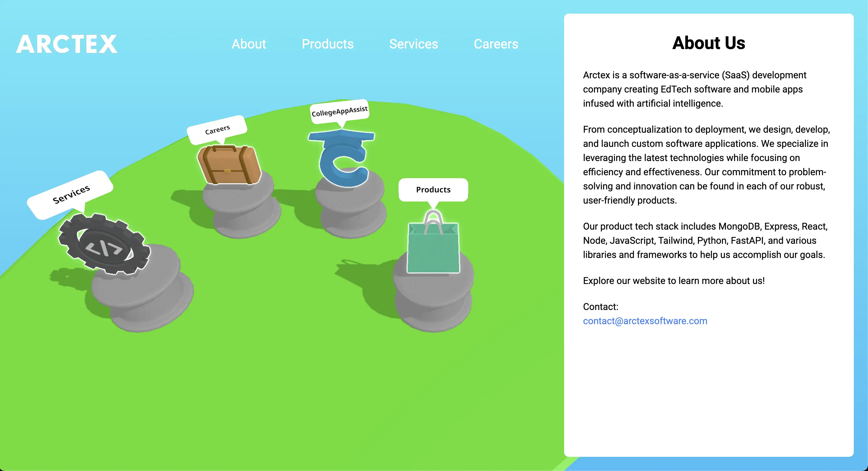The image size is (868, 471).
Task: Click the contact@arctexsoftware.com email link
Action: coord(645,321)
